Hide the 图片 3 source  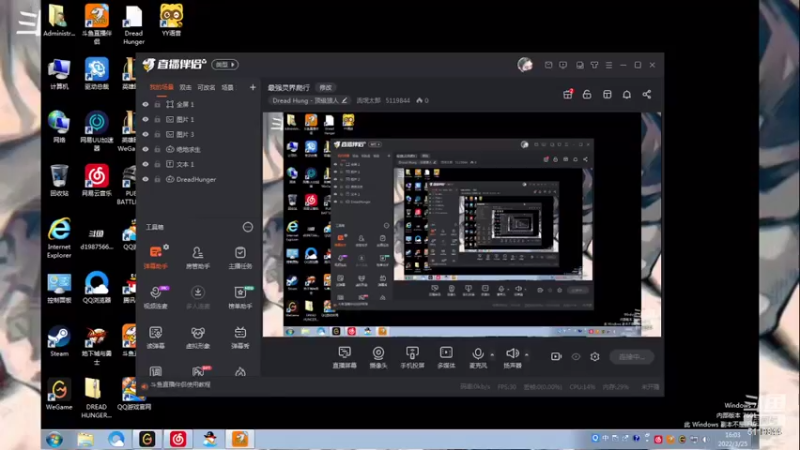(145, 134)
